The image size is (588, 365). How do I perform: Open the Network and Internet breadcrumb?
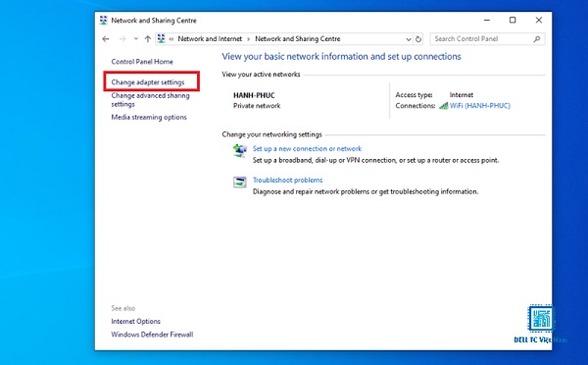tap(210, 39)
